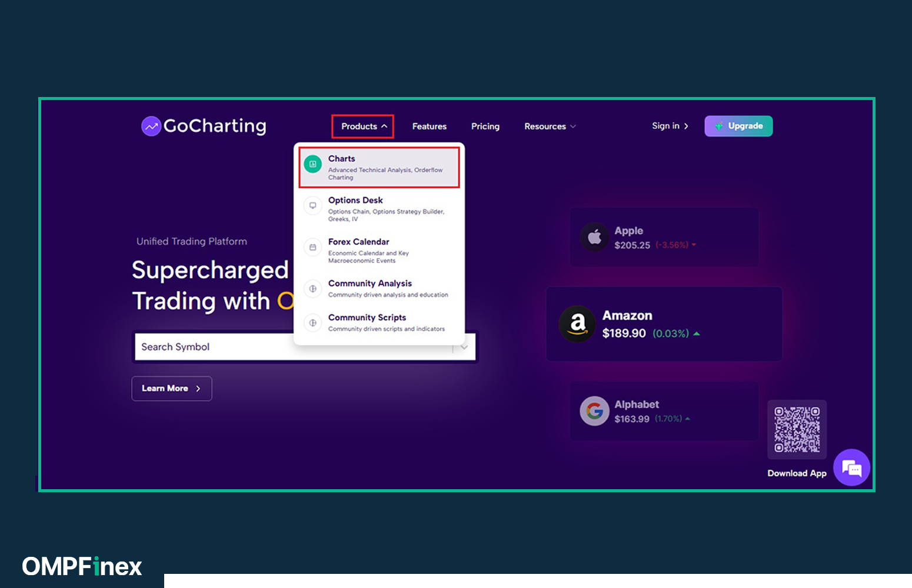Choose Community Scripts menu entry
The height and width of the screenshot is (588, 912).
point(379,322)
